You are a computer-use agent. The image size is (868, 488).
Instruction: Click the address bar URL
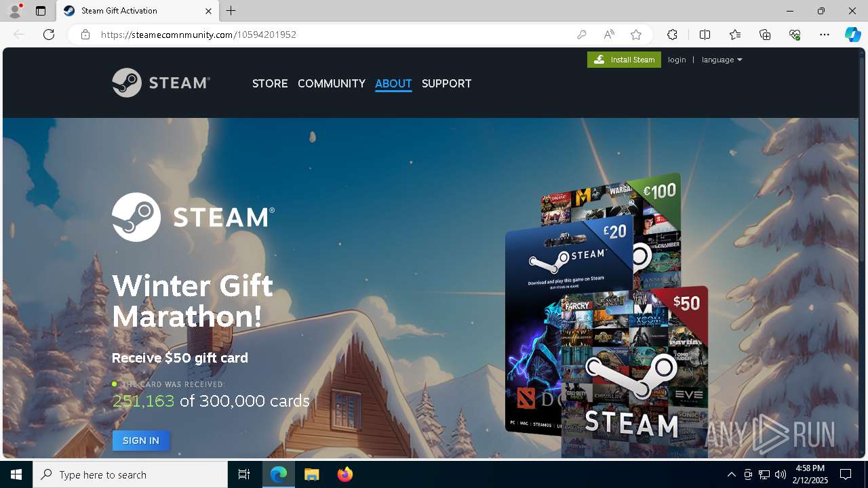coord(199,35)
